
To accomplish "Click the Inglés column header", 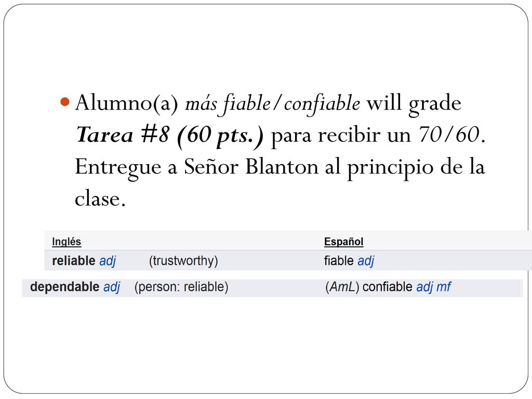I will point(66,242).
